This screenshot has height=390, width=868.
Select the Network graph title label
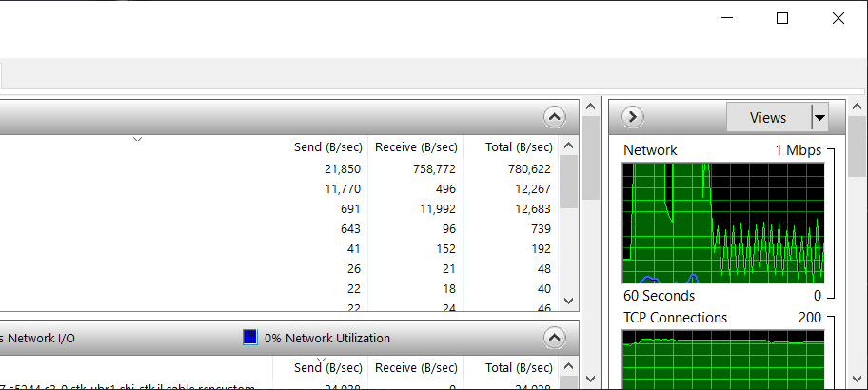click(x=650, y=150)
